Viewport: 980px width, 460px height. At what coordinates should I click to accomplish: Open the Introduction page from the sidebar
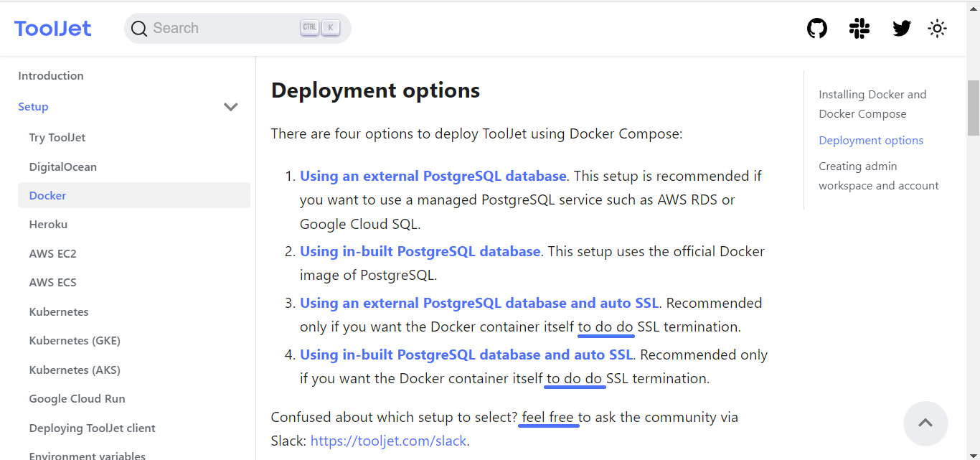coord(50,75)
